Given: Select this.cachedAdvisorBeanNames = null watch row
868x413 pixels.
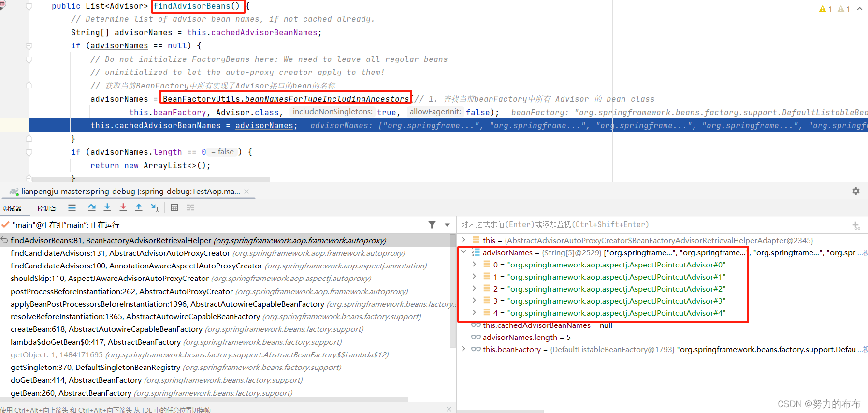Looking at the screenshot, I should pyautogui.click(x=547, y=325).
